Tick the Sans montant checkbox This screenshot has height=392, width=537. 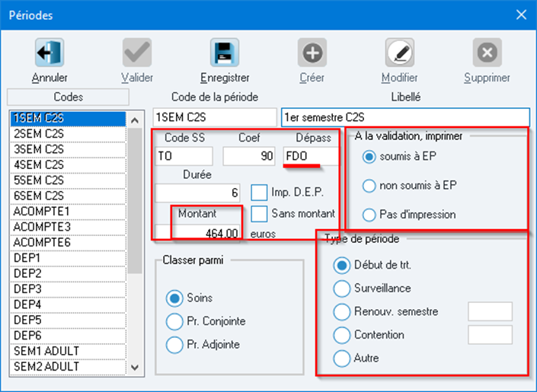(x=259, y=214)
